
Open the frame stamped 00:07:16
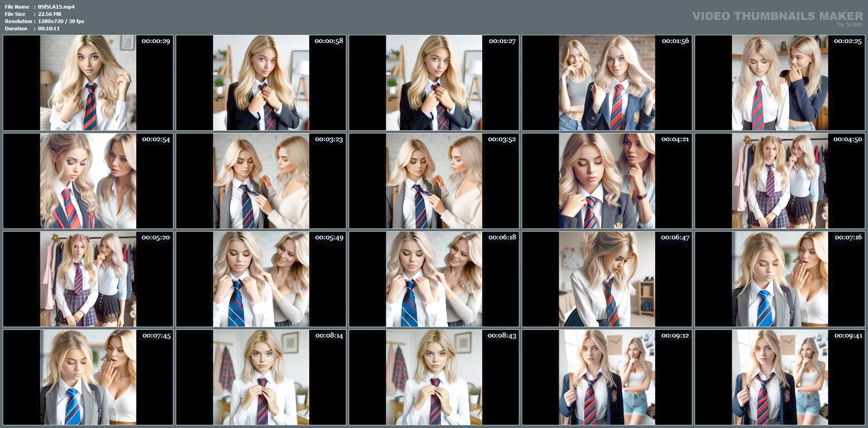click(x=780, y=279)
